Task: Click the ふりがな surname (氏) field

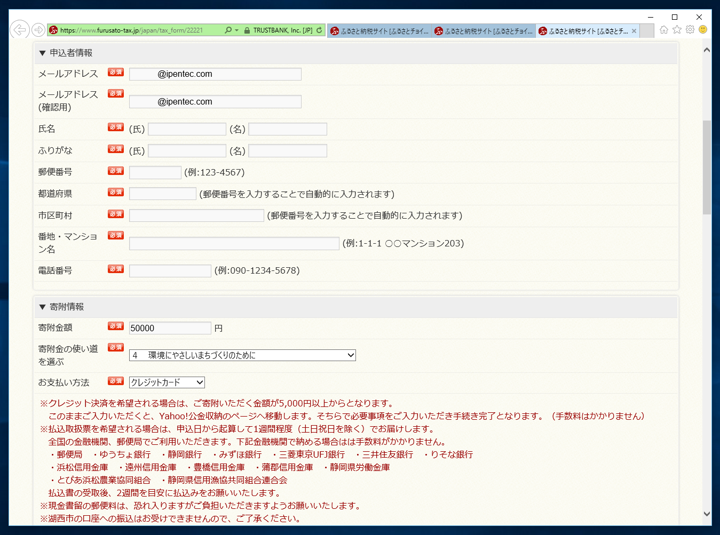Action: [187, 151]
